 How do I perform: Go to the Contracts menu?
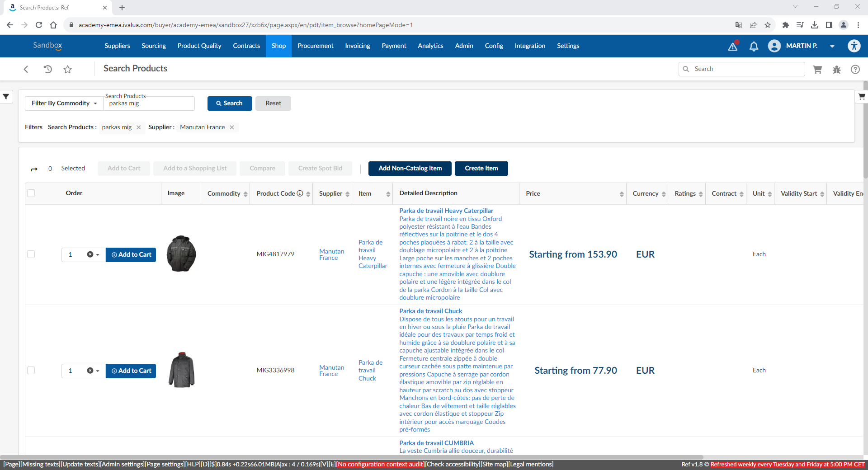tap(246, 46)
